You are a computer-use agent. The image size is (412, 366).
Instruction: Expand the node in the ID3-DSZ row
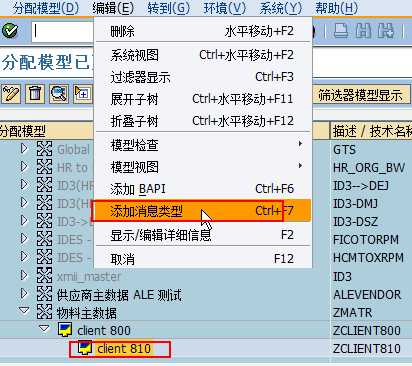24,220
